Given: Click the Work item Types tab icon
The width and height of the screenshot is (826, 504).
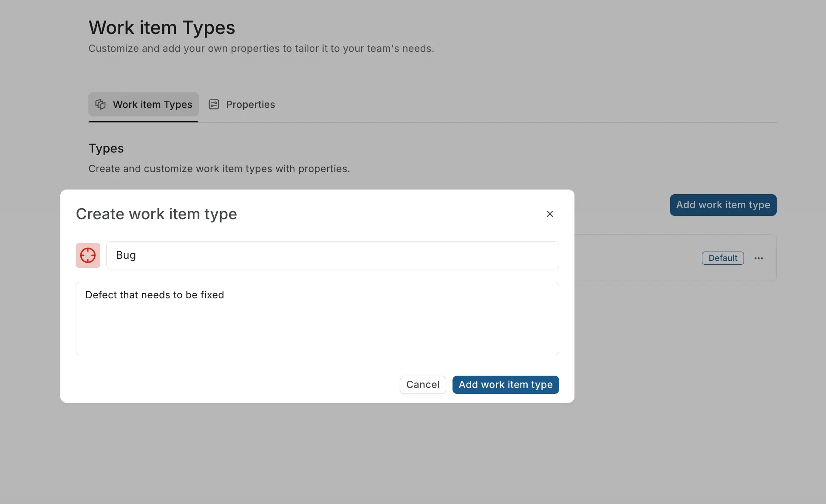Looking at the screenshot, I should click(100, 104).
